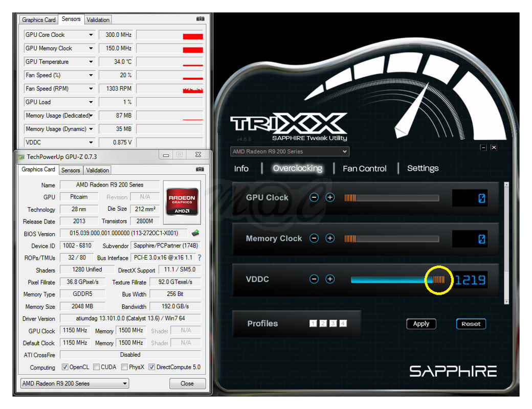Click the camera icon in Graphics Card window
This screenshot has height=409, width=532.
click(x=200, y=169)
